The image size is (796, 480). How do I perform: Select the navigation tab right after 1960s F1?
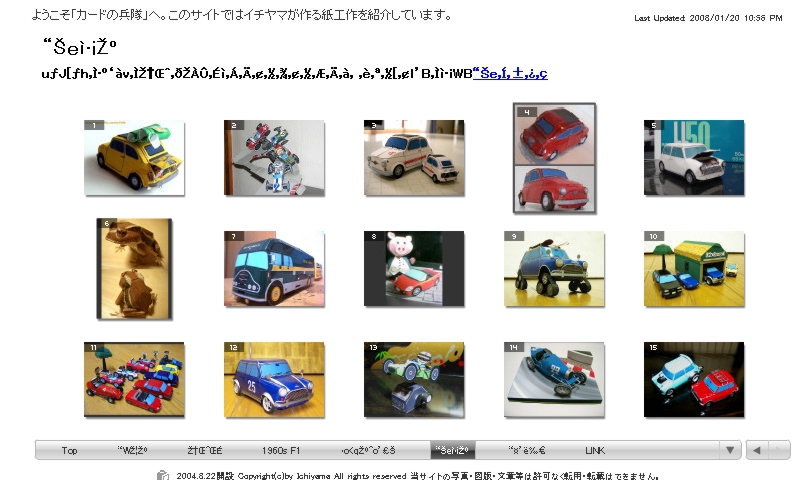[369, 450]
